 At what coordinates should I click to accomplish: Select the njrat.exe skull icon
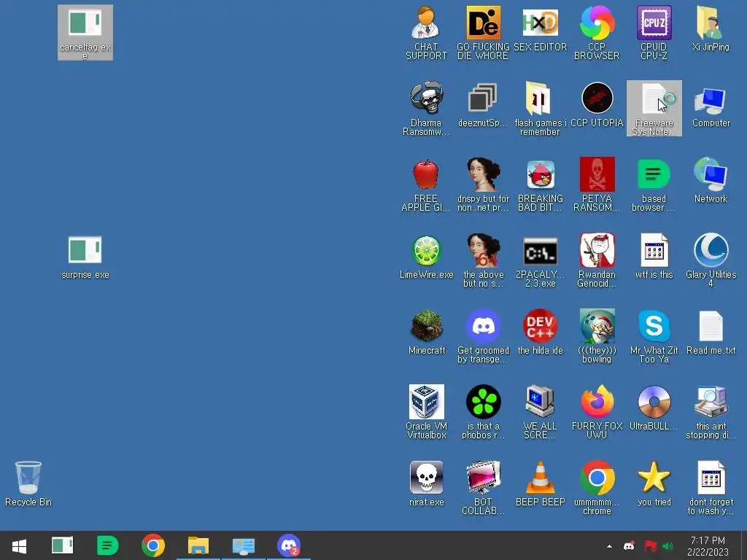tap(426, 483)
